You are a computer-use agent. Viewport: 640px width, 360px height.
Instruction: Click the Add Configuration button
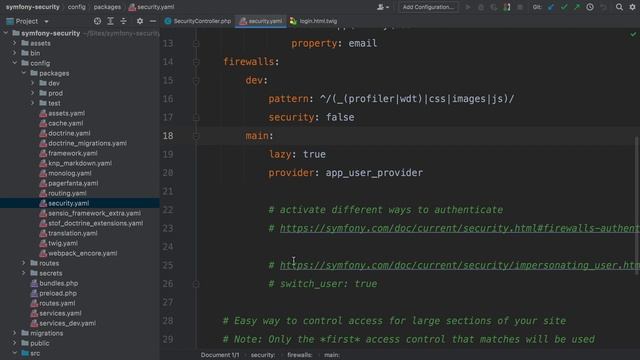point(428,7)
